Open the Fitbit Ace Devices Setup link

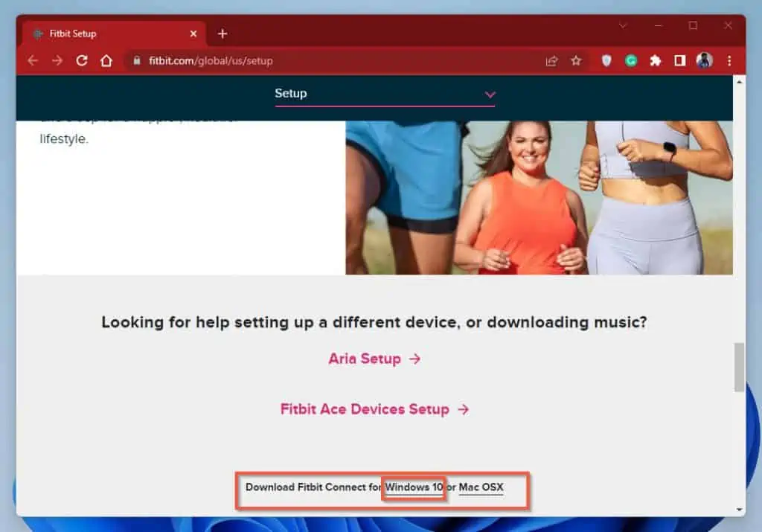coord(374,409)
